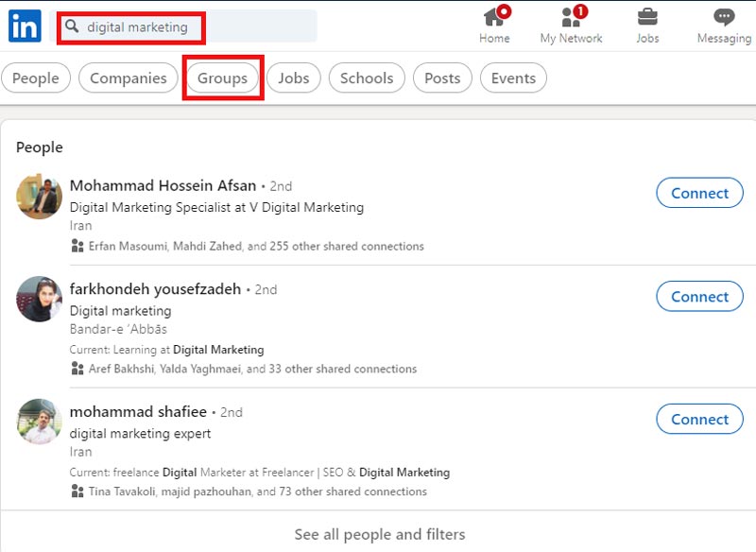
Task: Click the search magnifier icon
Action: [72, 27]
